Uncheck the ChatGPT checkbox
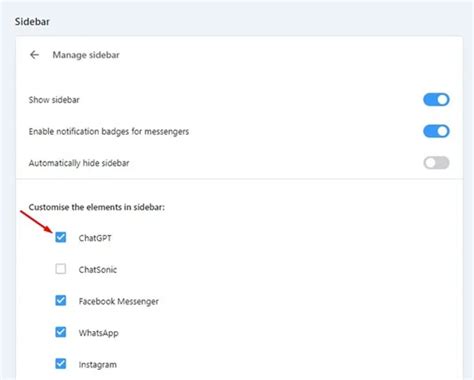Viewport: 474px width, 380px height. pyautogui.click(x=61, y=237)
